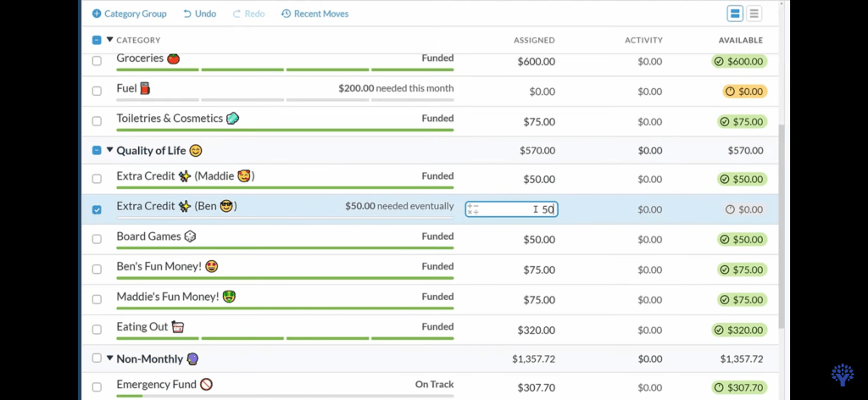Select the Fuel category name
This screenshot has width=868, height=400.
(133, 88)
